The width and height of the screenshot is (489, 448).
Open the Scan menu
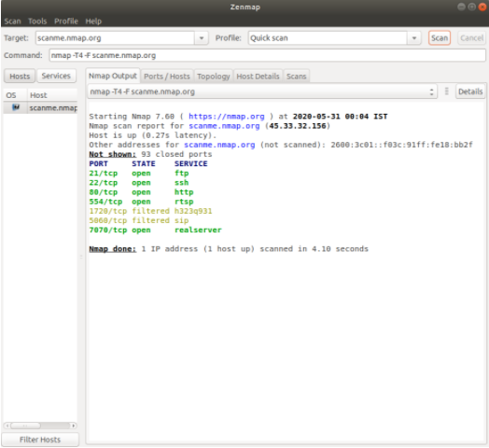[12, 21]
